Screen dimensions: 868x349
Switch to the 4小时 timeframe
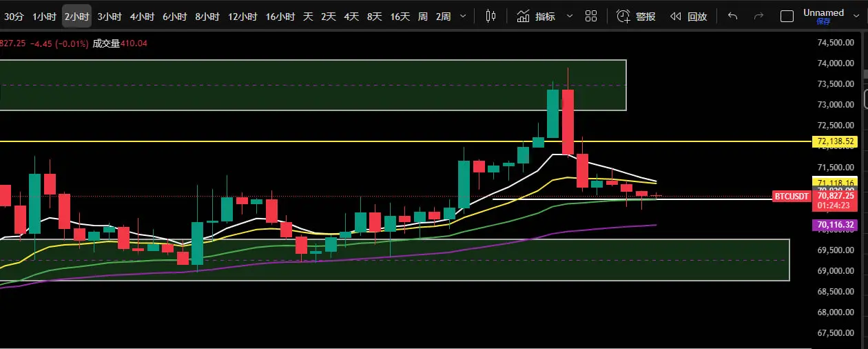(x=142, y=16)
